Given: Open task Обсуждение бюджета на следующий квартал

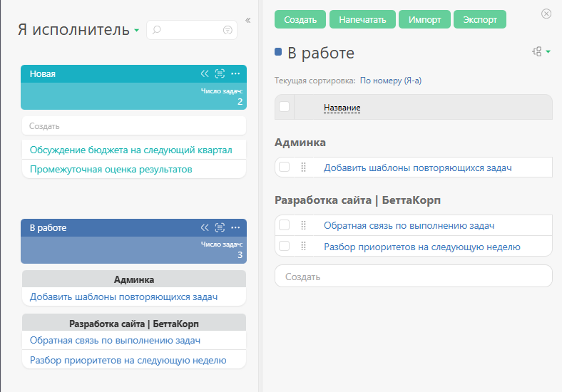Looking at the screenshot, I should click(x=131, y=150).
